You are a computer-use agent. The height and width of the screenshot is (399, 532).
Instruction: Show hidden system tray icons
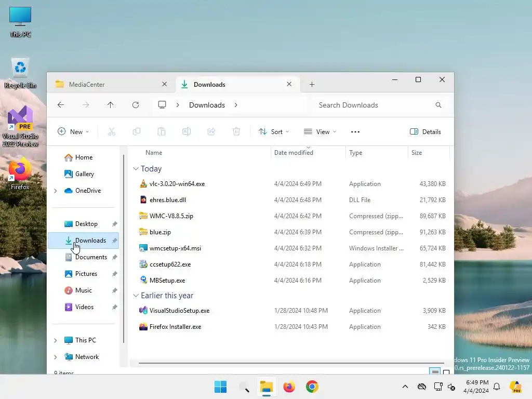pos(405,387)
